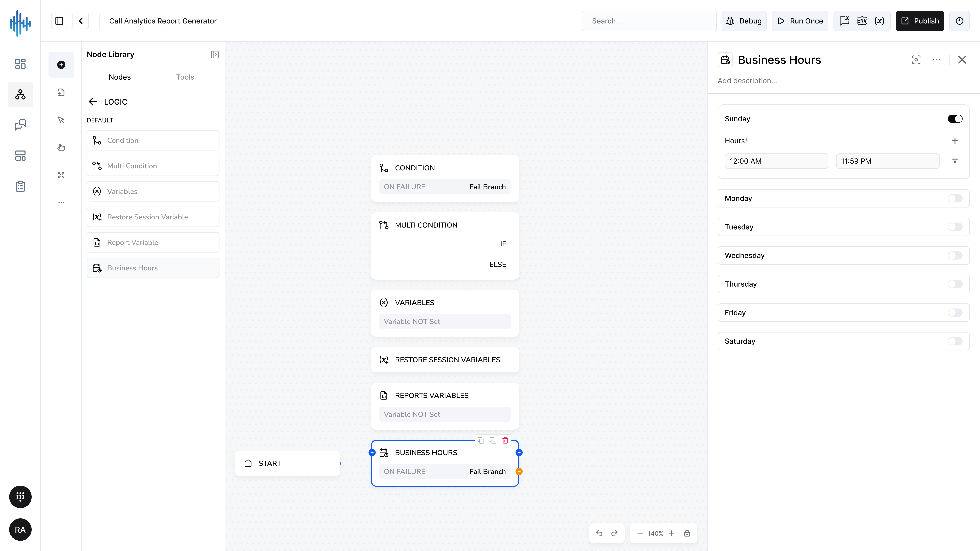Collapse the Node Library panel
This screenshot has width=980, height=551.
pos(215,55)
